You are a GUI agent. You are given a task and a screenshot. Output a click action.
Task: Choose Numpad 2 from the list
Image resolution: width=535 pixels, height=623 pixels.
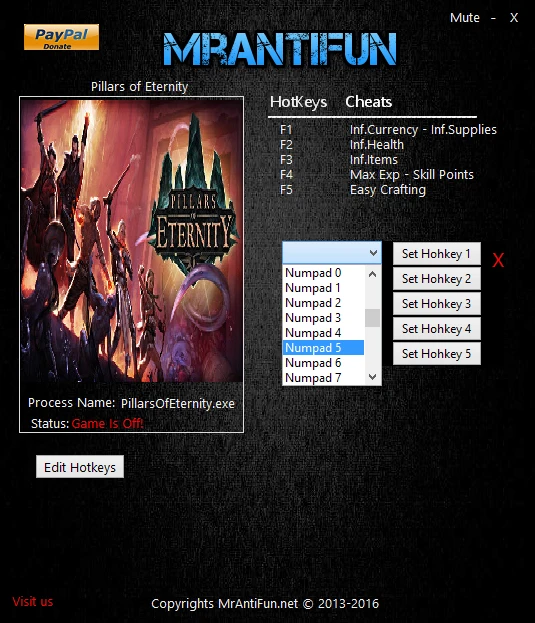click(x=323, y=303)
